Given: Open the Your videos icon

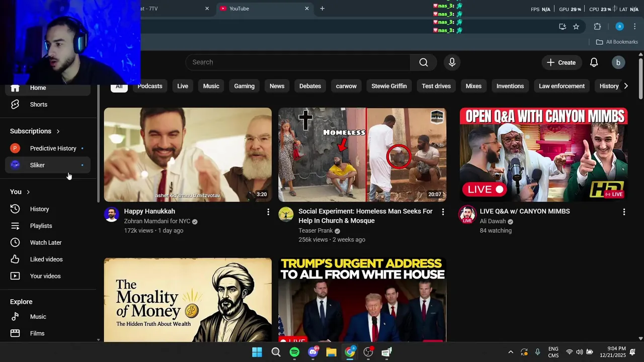Looking at the screenshot, I should [15, 276].
